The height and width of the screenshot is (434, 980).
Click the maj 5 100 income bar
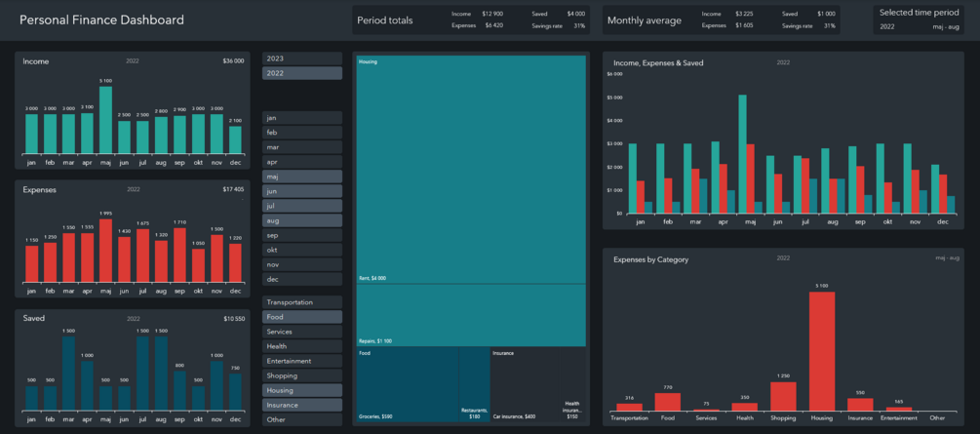pyautogui.click(x=105, y=120)
